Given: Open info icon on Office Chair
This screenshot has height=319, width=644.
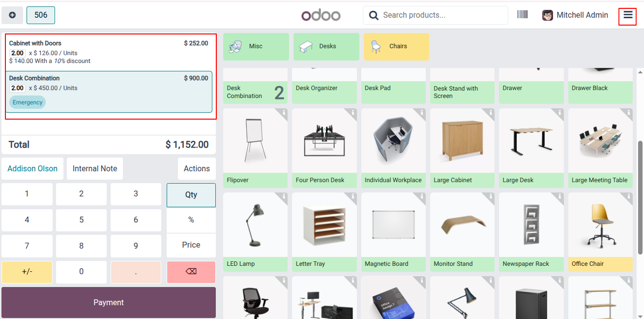Looking at the screenshot, I should click(629, 196).
